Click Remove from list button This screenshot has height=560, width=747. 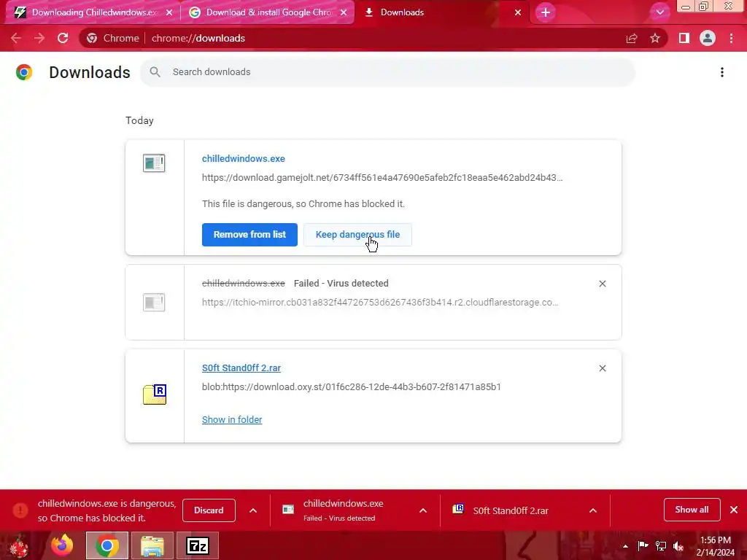click(249, 235)
